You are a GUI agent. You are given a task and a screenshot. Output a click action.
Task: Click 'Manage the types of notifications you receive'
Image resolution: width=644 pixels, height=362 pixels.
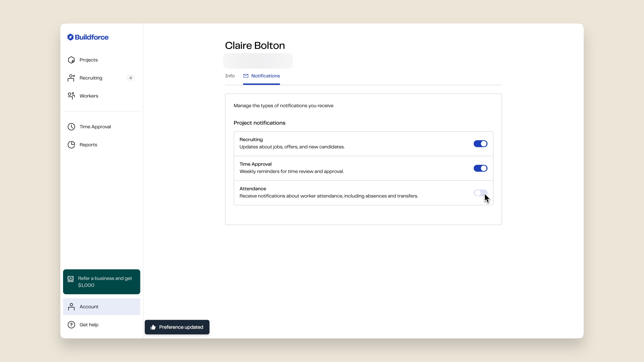(283, 106)
